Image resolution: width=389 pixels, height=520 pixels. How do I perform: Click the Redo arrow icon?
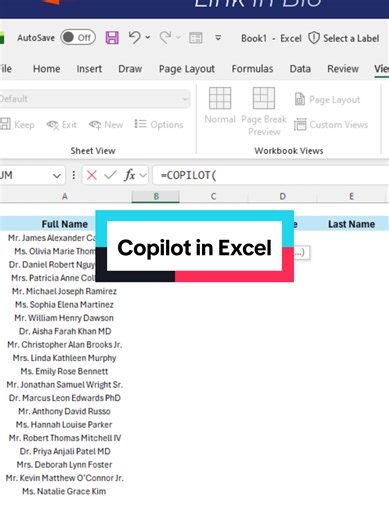165,37
